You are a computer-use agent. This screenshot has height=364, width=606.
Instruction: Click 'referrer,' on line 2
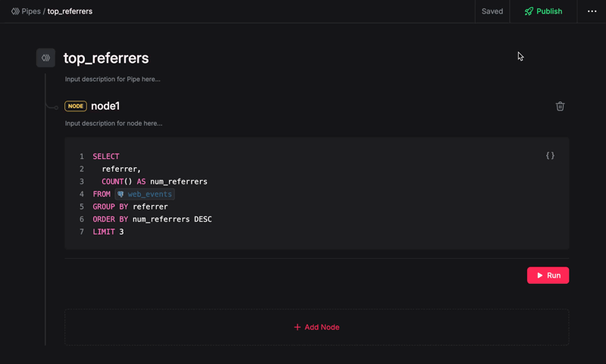coord(121,169)
